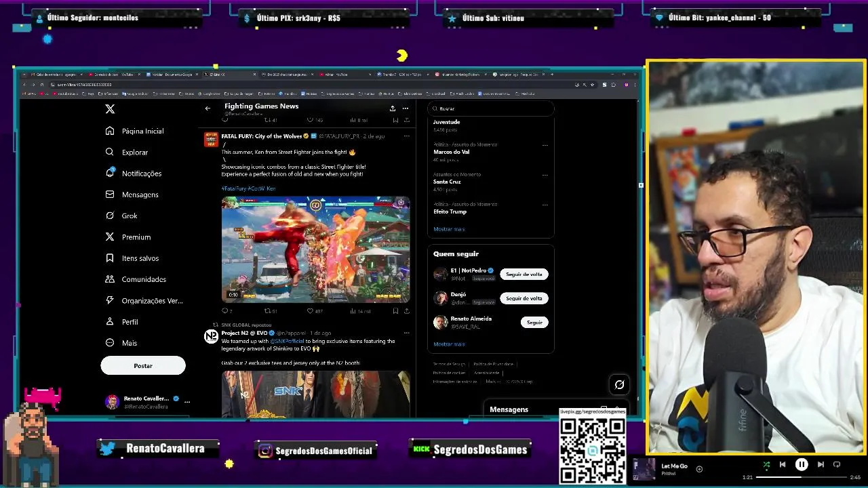Open Santa Cruz trend options

click(545, 175)
